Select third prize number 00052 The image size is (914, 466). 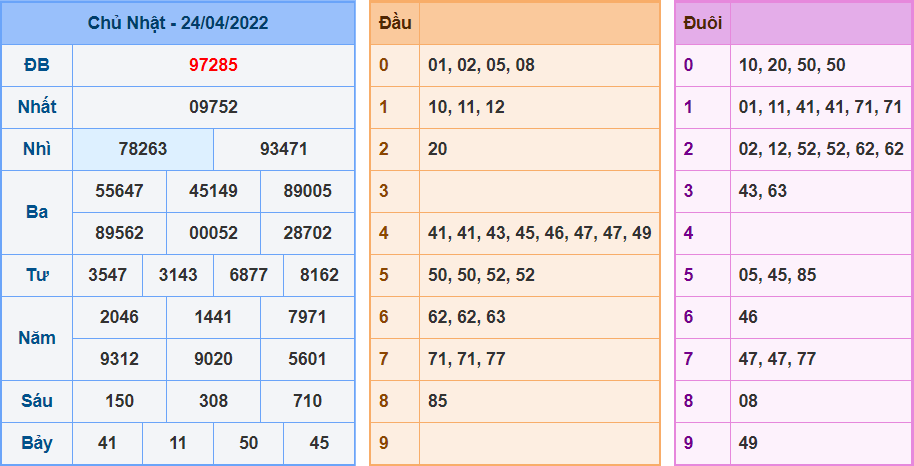(213, 233)
